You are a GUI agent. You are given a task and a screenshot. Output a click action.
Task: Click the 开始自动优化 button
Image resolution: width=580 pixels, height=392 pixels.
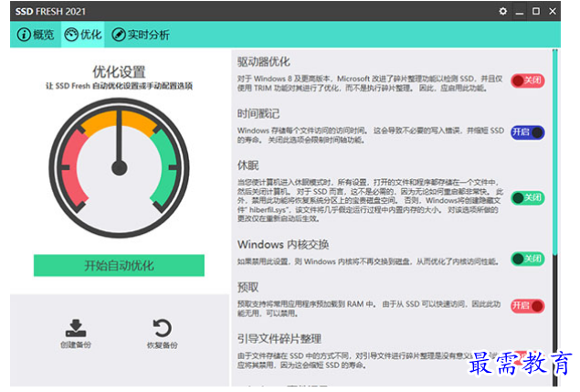pyautogui.click(x=119, y=265)
